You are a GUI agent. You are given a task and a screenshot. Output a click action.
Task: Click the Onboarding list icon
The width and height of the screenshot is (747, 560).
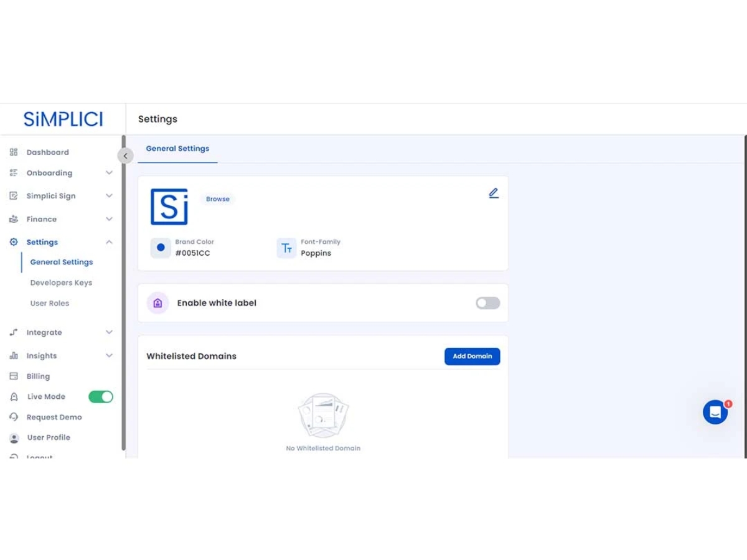point(14,173)
